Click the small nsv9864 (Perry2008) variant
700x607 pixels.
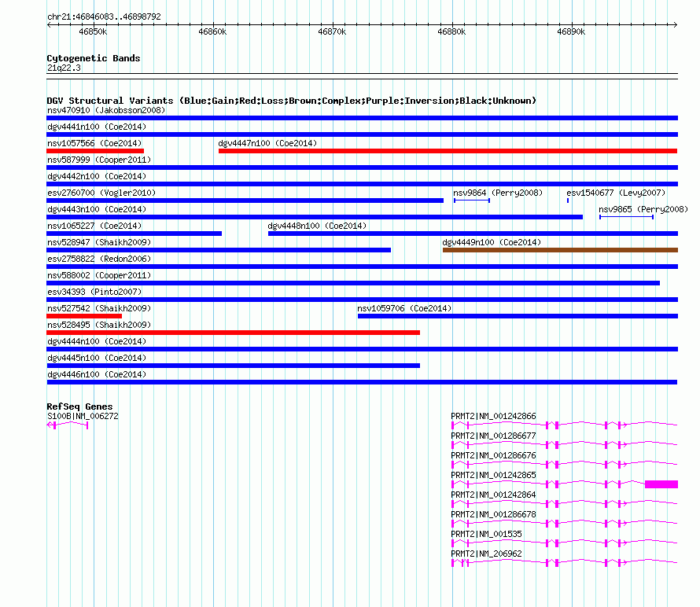pos(472,200)
